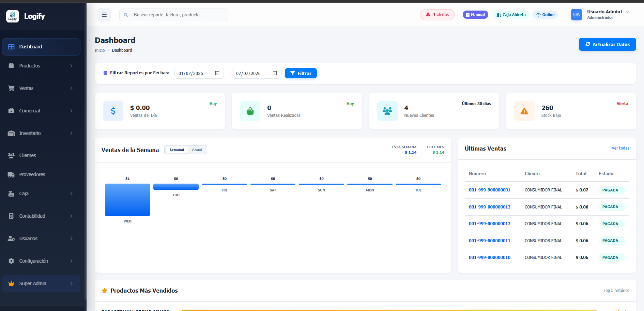Open invoice 001-999-000000013

(x=490, y=207)
